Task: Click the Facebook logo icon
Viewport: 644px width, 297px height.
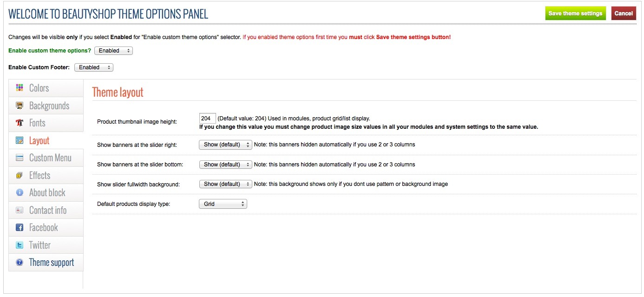Action: [x=20, y=228]
